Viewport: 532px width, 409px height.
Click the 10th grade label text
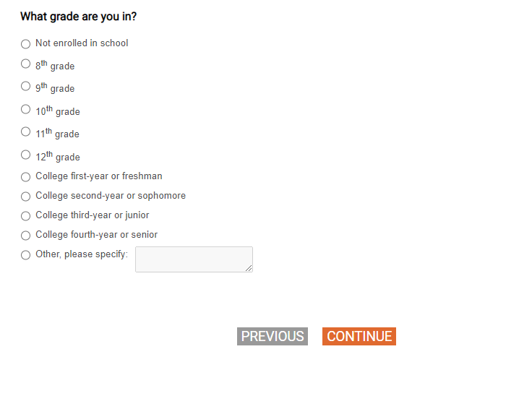(x=58, y=111)
